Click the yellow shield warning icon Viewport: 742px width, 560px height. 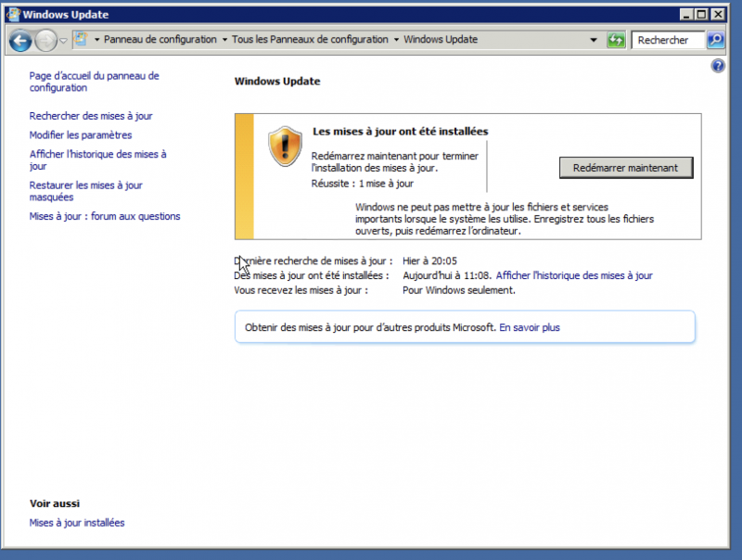(285, 146)
